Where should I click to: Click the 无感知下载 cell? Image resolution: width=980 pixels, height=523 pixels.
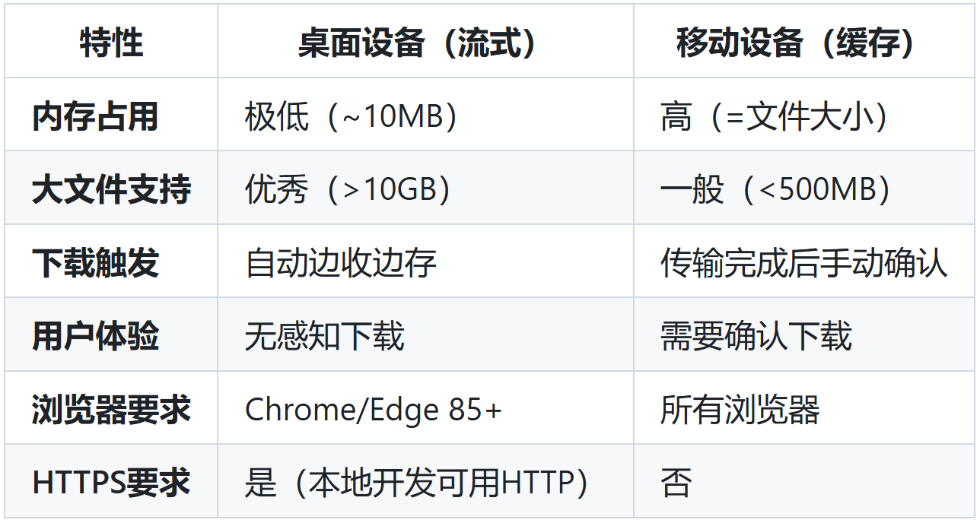(324, 336)
